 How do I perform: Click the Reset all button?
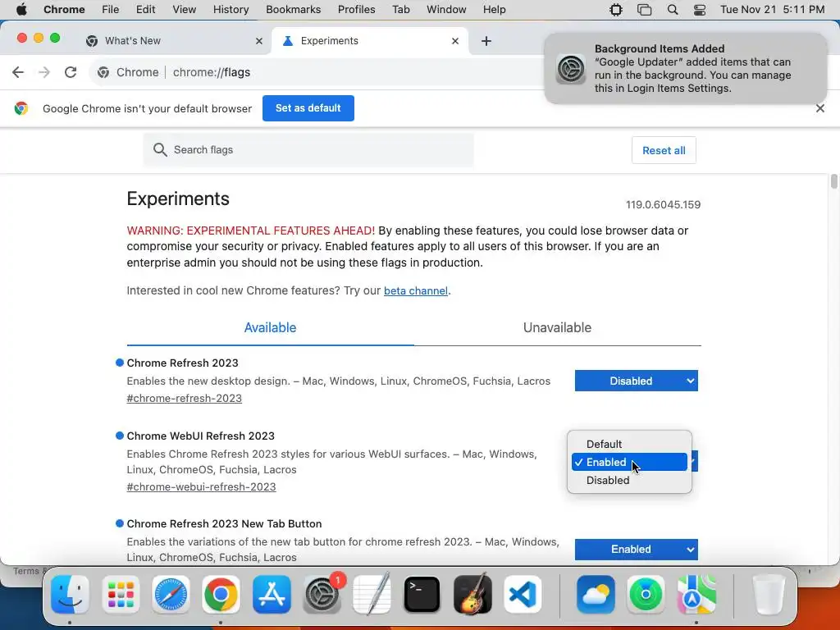coord(664,151)
